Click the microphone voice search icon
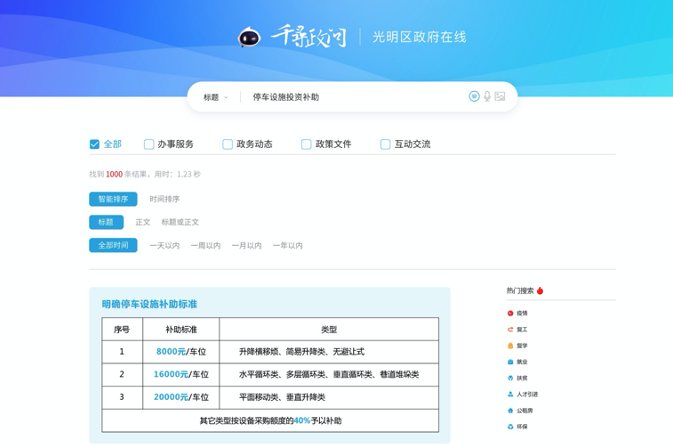Image resolution: width=673 pixels, height=446 pixels. pos(487,97)
